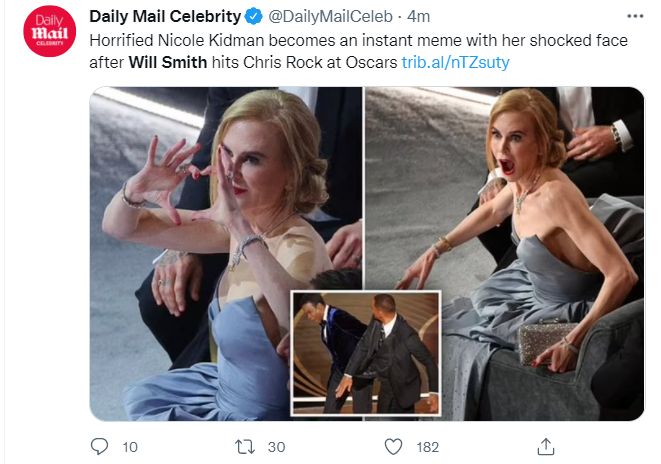Screen dimensions: 661x464
Task: Click the like count of 182
Action: (x=427, y=447)
